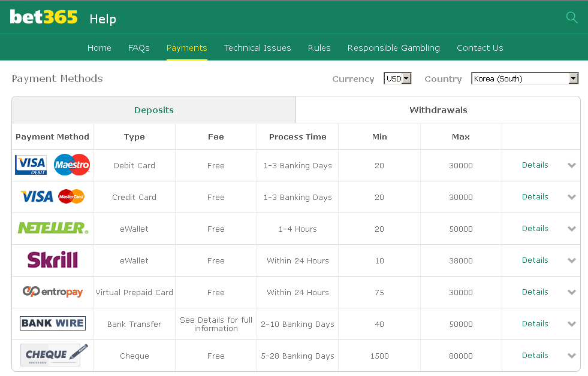The image size is (588, 376).
Task: Click the Maestro logo
Action: 72,165
